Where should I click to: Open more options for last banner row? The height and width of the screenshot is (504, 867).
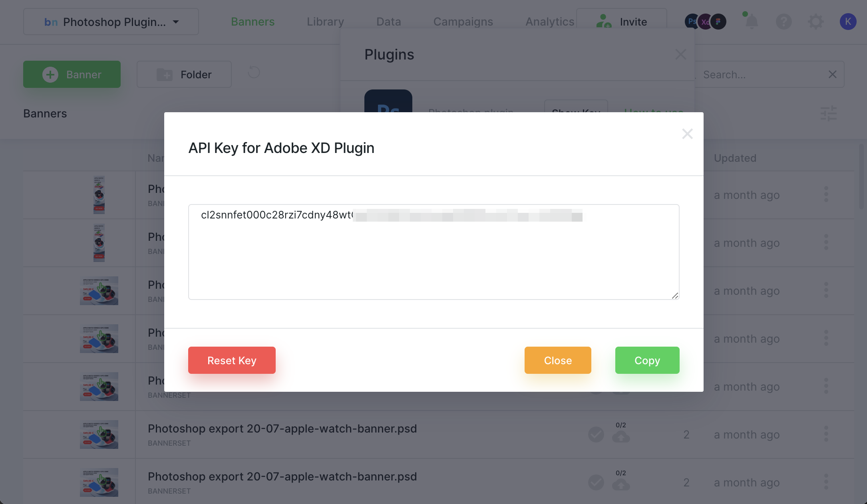pos(826,482)
